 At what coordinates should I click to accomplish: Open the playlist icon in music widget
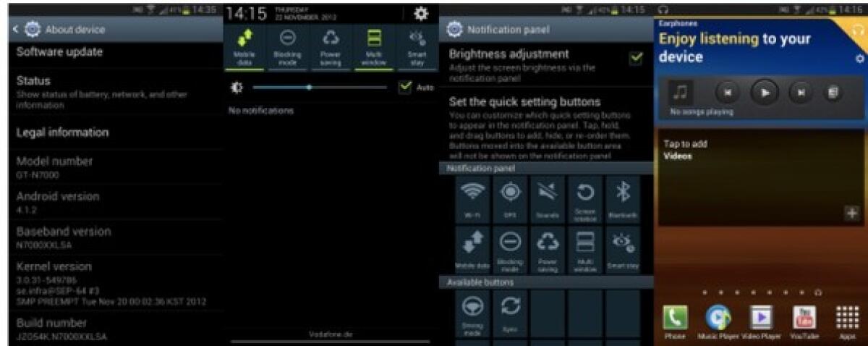834,93
